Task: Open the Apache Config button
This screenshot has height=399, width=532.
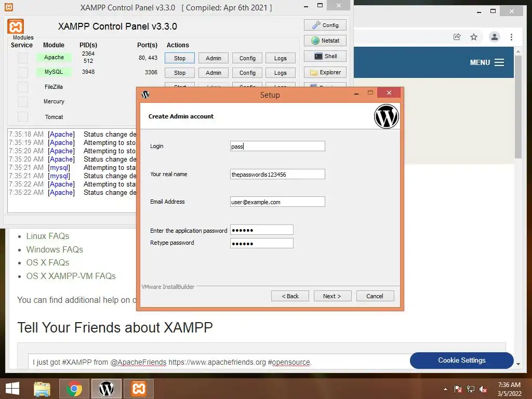Action: (x=247, y=58)
